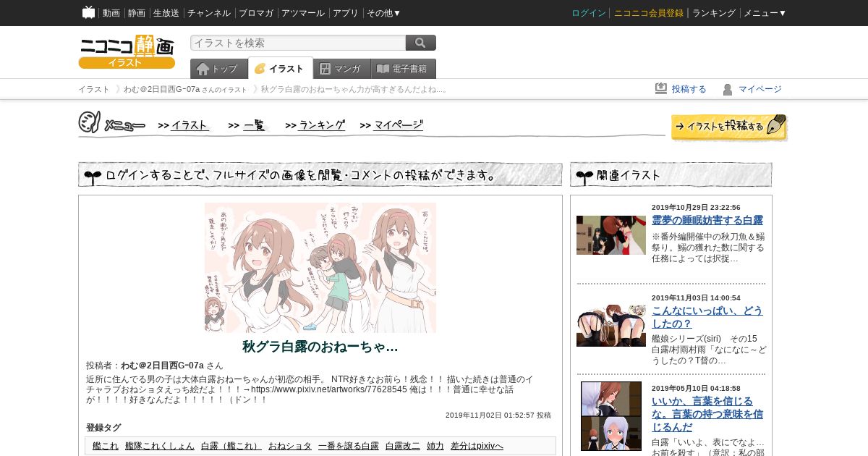Open the チャンネル link in top bar
The width and height of the screenshot is (868, 456).
point(209,13)
